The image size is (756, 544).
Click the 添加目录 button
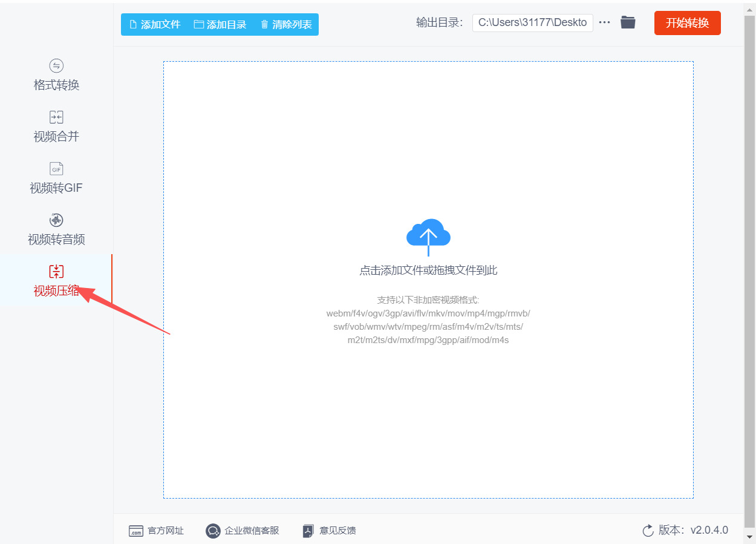[220, 25]
